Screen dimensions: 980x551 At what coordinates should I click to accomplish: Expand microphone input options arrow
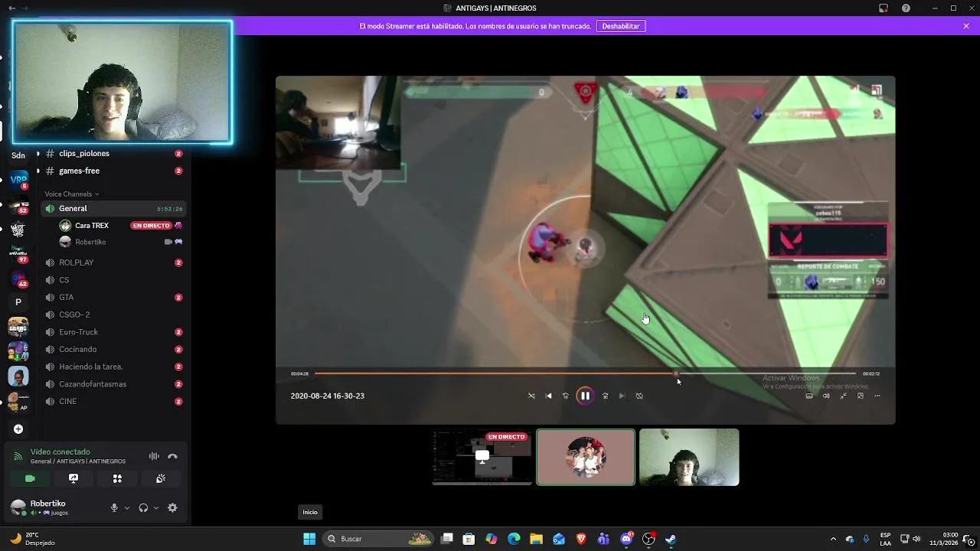(x=127, y=507)
